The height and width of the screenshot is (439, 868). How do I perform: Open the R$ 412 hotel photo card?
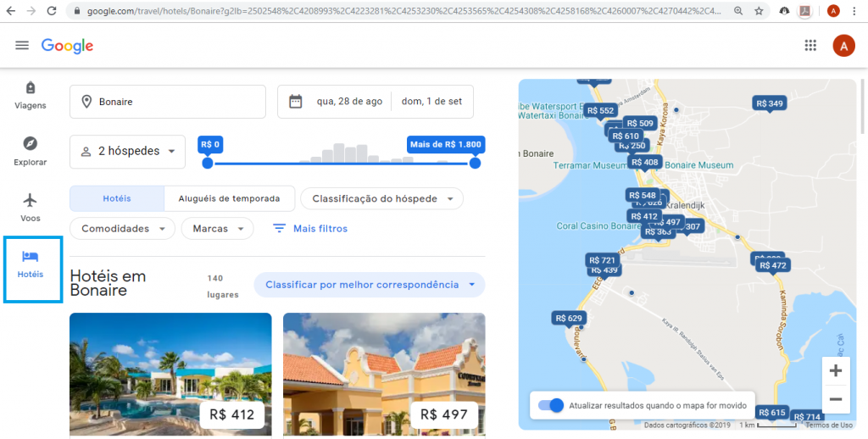tap(170, 375)
